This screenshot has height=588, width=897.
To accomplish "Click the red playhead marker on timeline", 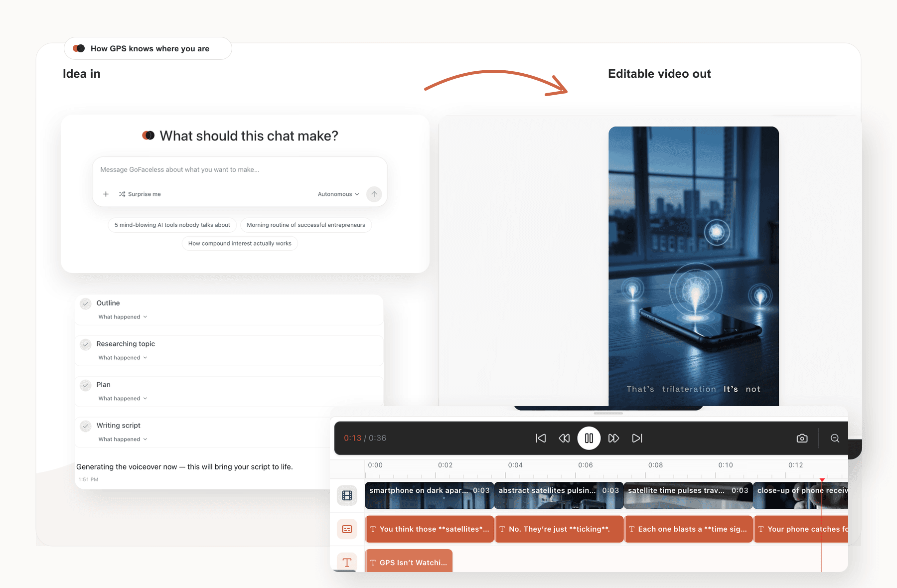I will pos(822,480).
